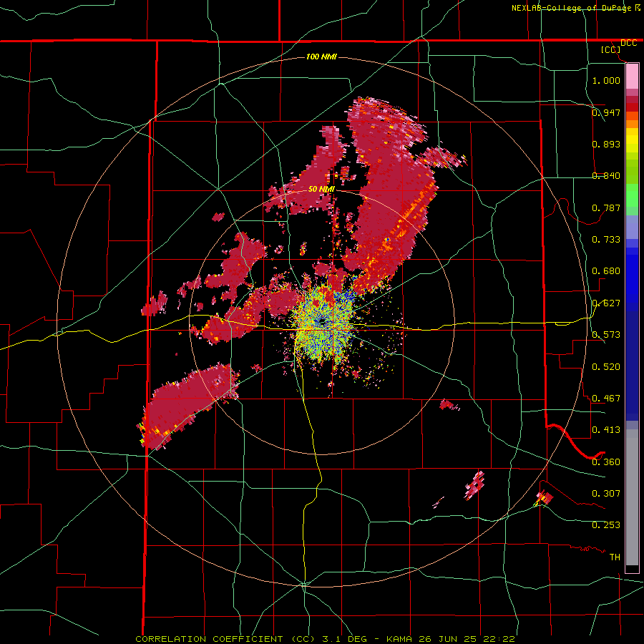Viewport: 644px width, 644px height.
Task: Click the 0.893 legend value
Action: click(606, 144)
